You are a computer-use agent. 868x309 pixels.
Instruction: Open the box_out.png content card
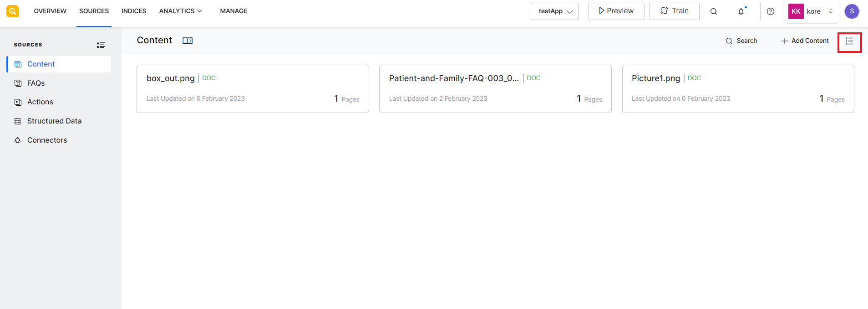click(253, 88)
